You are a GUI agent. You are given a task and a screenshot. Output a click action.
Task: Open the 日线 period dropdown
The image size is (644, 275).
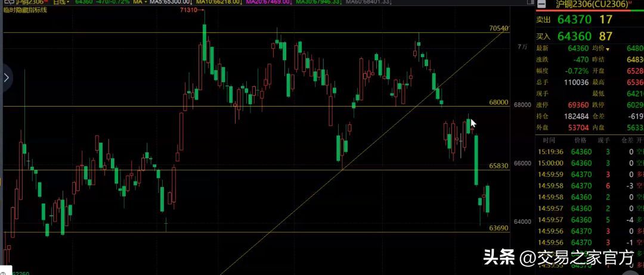click(x=61, y=2)
